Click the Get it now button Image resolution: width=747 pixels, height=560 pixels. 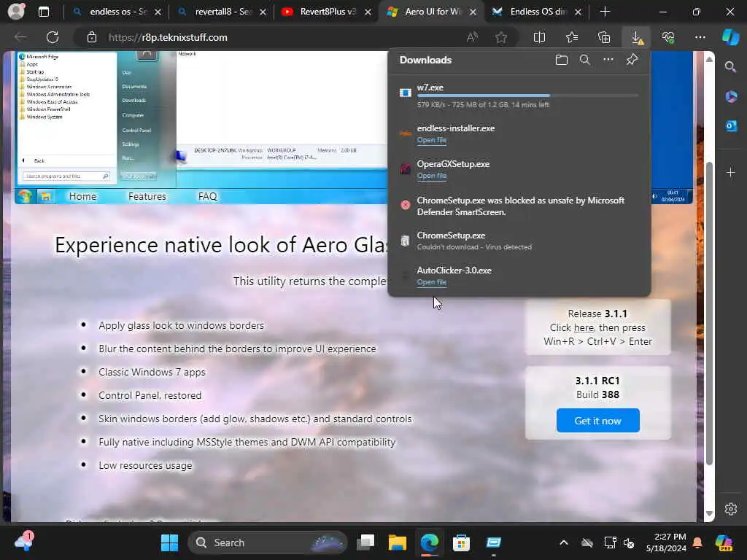[x=598, y=421]
